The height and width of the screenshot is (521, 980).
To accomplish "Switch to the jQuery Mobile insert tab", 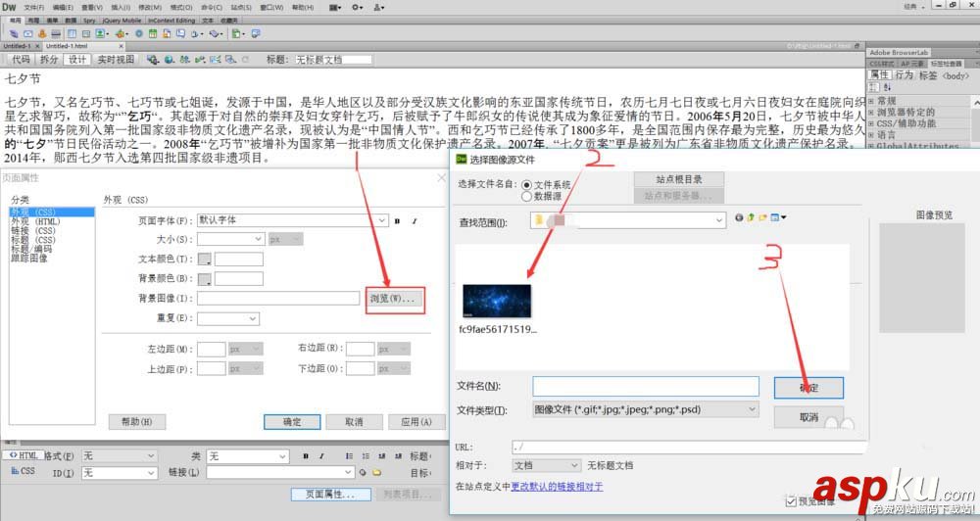I will click(x=122, y=21).
